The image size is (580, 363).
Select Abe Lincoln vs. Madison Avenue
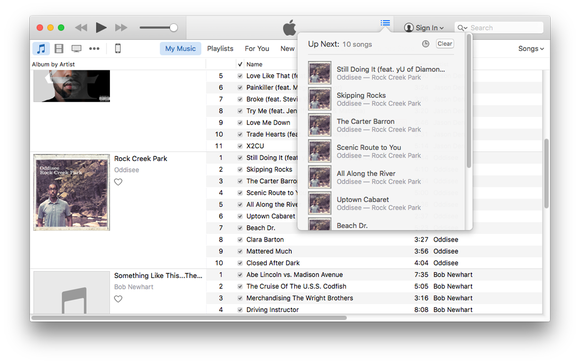(374, 275)
